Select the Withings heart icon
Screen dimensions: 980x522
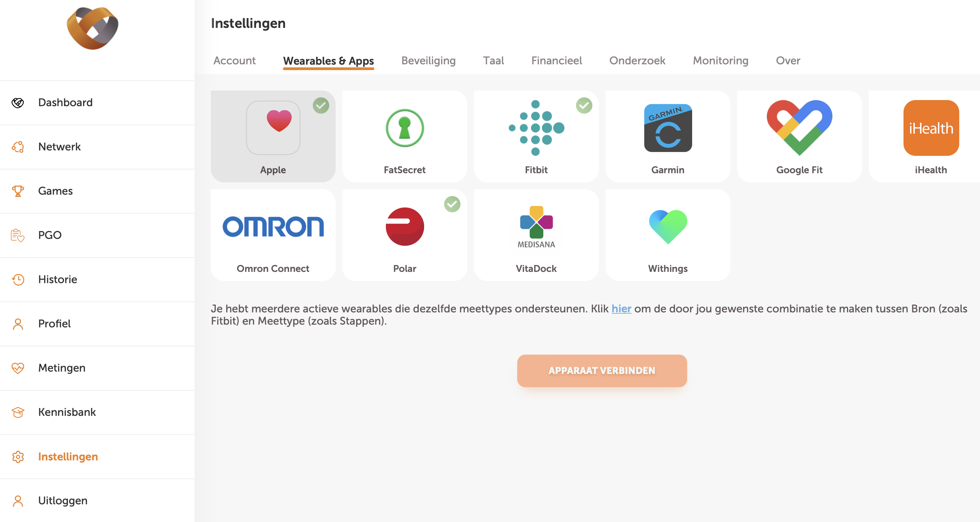pyautogui.click(x=668, y=227)
